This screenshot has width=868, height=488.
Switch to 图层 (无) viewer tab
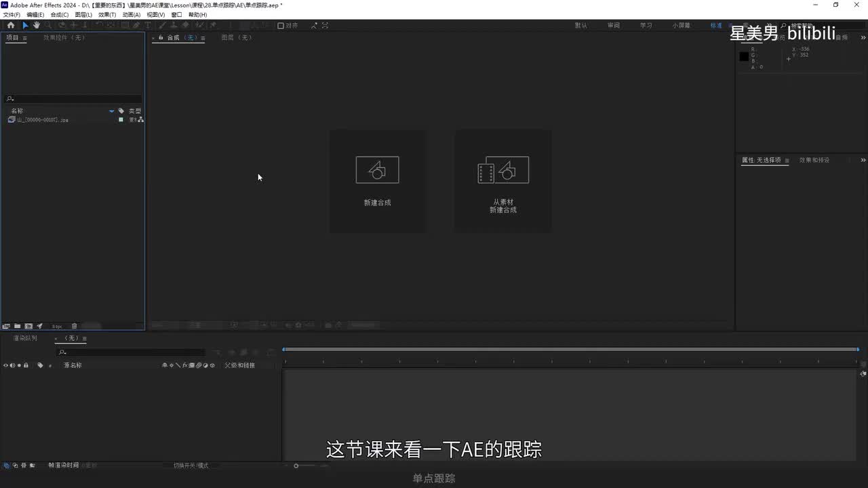pos(237,38)
